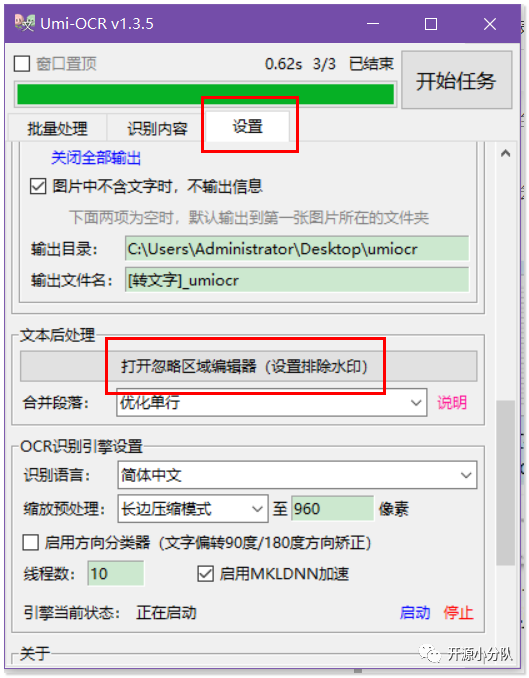The width and height of the screenshot is (529, 678).
Task: Toggle the 窗口置顶 checkbox
Action: point(22,64)
